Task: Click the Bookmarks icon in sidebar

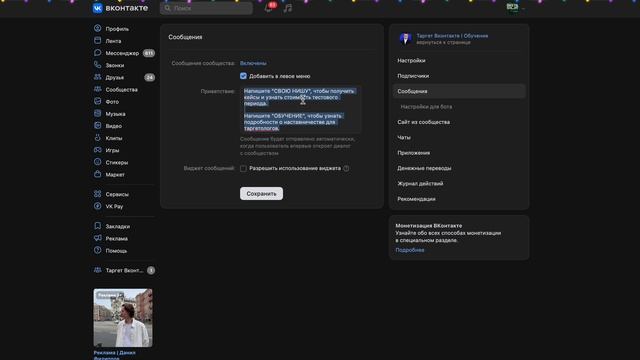Action: tap(98, 226)
